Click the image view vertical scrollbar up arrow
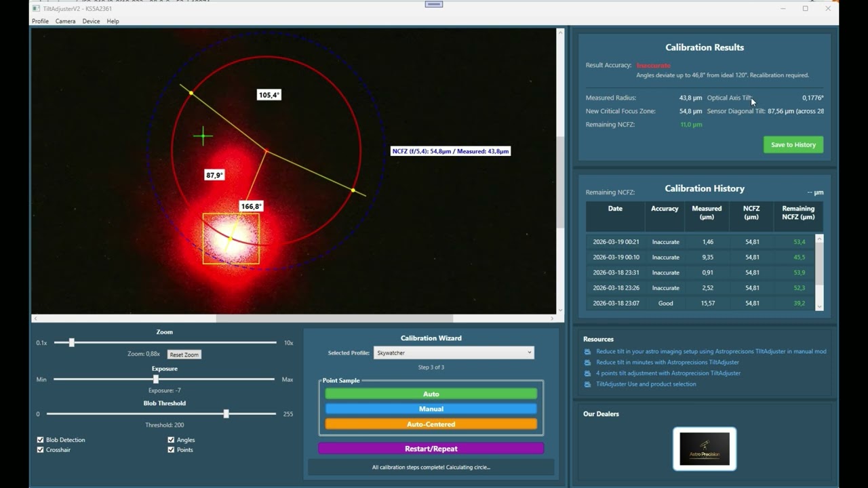 click(x=560, y=33)
